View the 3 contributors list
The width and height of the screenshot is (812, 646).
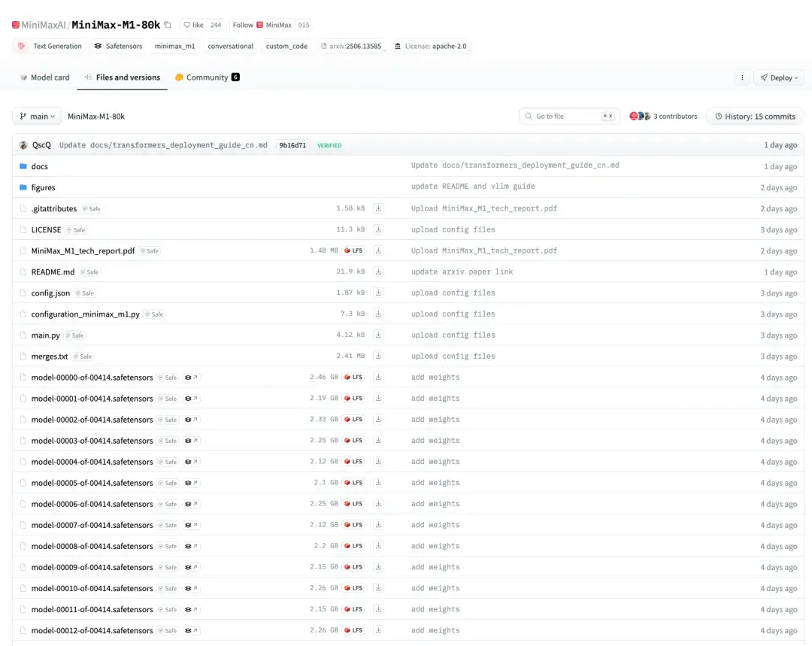[663, 116]
